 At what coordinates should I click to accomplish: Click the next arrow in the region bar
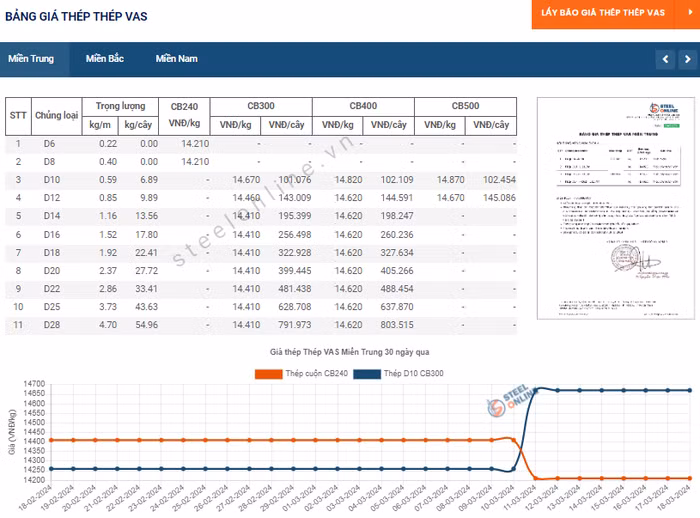(686, 60)
